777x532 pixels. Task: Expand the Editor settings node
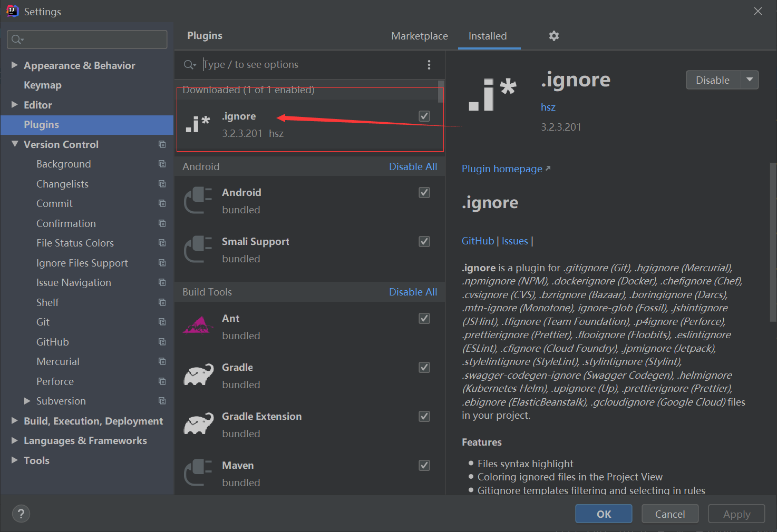click(15, 104)
